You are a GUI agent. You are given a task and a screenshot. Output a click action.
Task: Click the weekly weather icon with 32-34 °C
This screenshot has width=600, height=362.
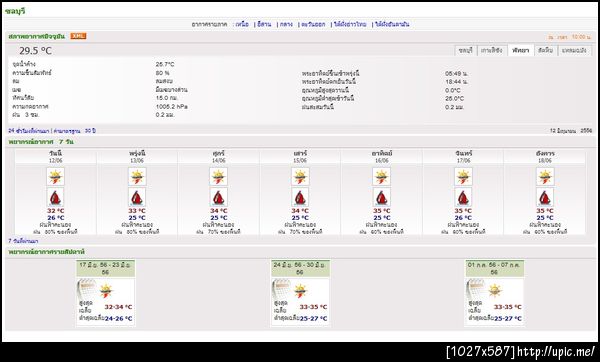click(106, 291)
